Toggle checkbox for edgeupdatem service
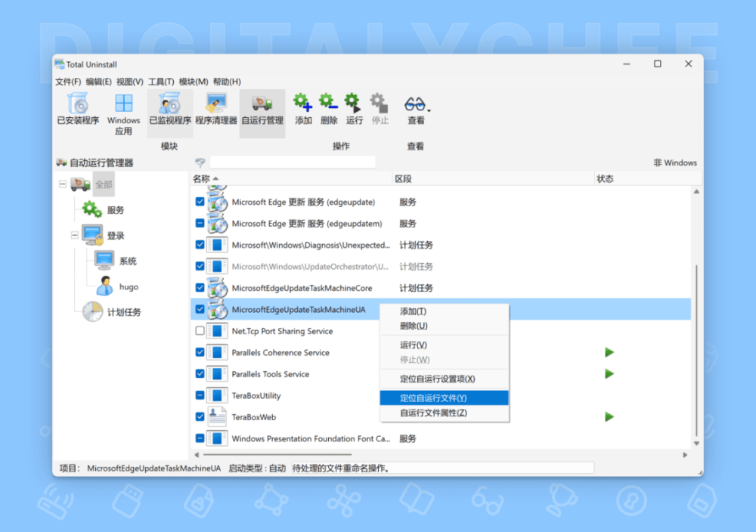 200,223
